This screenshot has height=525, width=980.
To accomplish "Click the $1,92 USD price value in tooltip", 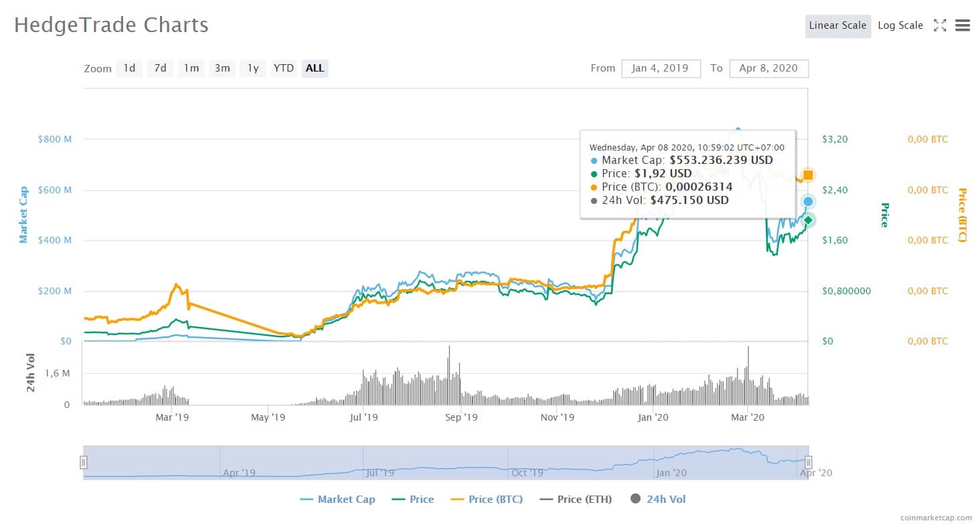I will 663,173.
